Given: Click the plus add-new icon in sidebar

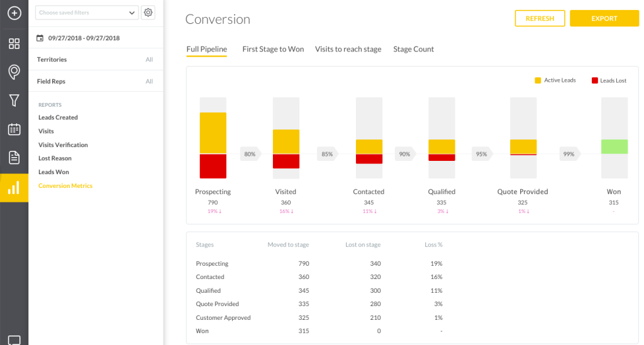Looking at the screenshot, I should 14,13.
